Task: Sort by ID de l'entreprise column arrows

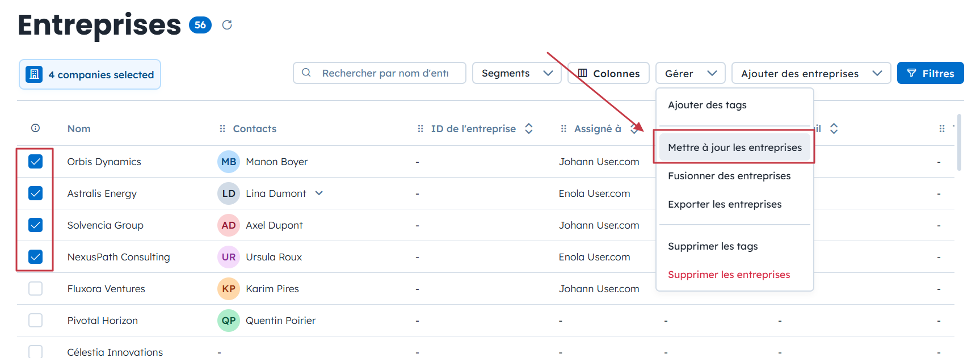Action: point(529,129)
